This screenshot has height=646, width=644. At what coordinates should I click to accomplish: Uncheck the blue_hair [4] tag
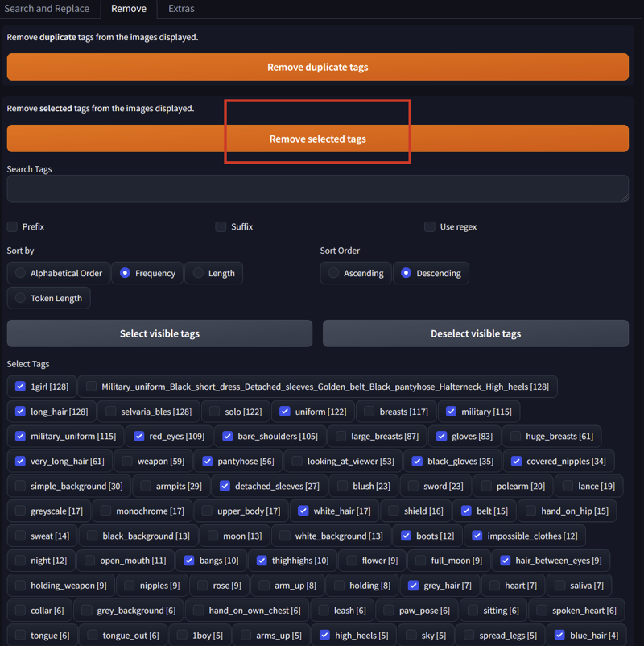click(559, 635)
